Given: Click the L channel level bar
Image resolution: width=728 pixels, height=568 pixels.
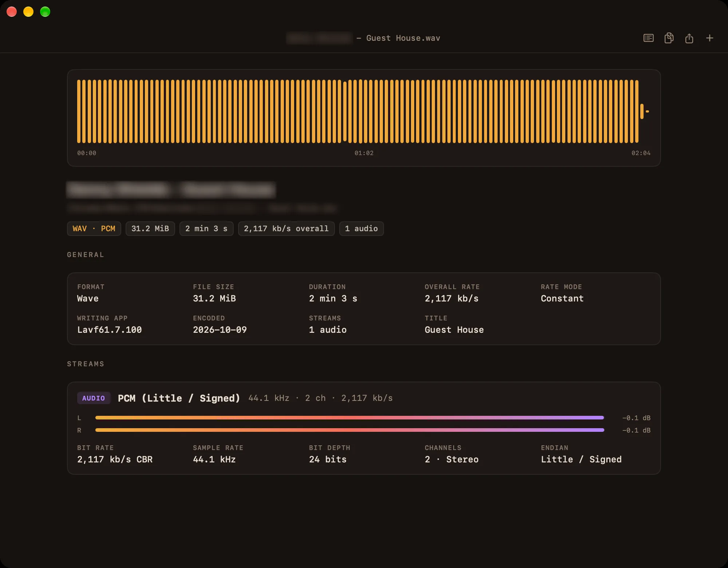Looking at the screenshot, I should point(350,418).
